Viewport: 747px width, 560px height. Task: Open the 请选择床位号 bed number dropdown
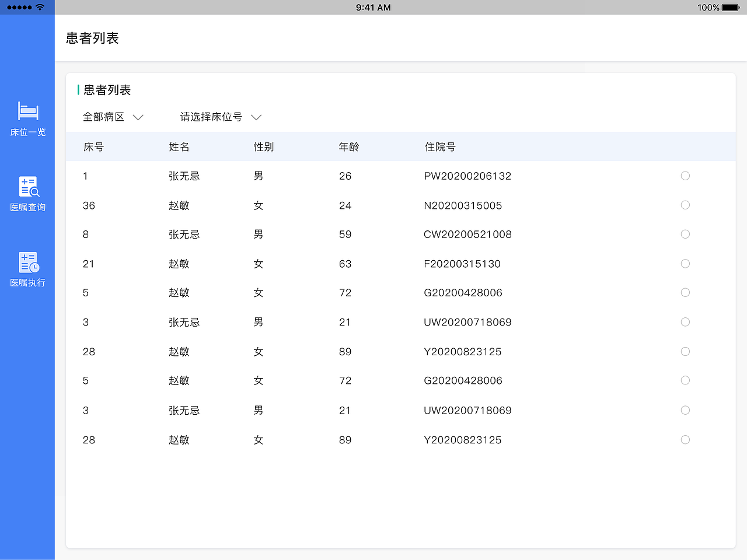pyautogui.click(x=211, y=117)
